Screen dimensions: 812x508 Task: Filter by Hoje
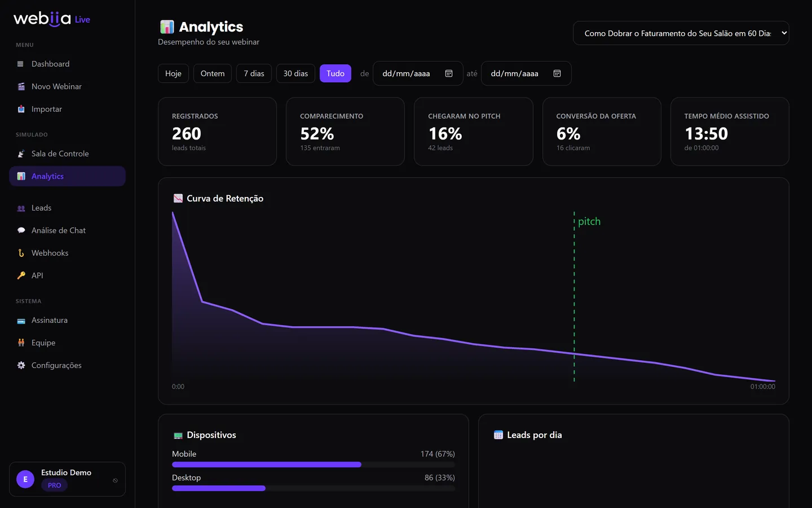tap(173, 73)
